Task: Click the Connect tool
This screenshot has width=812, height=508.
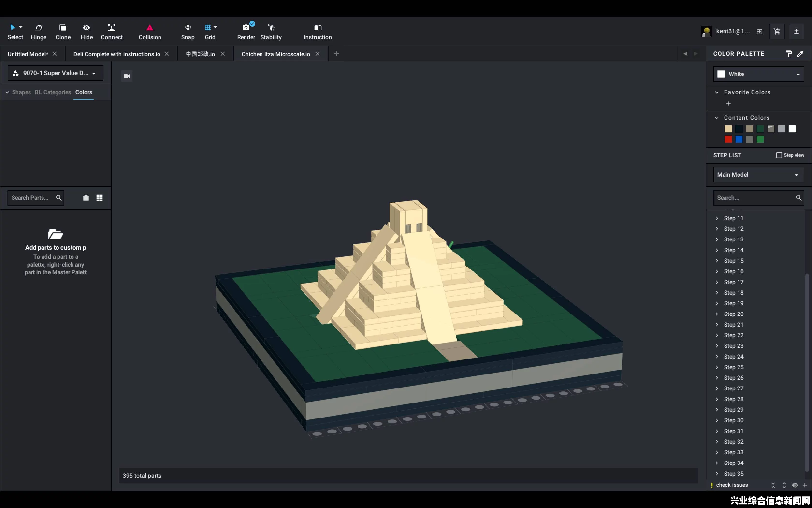Action: pos(112,32)
